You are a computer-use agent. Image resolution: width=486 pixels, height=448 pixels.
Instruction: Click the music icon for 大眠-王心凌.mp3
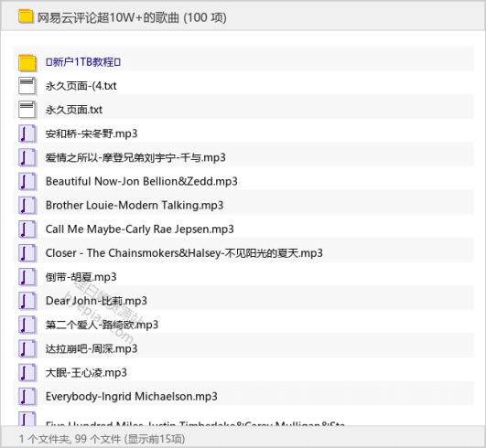[27, 372]
